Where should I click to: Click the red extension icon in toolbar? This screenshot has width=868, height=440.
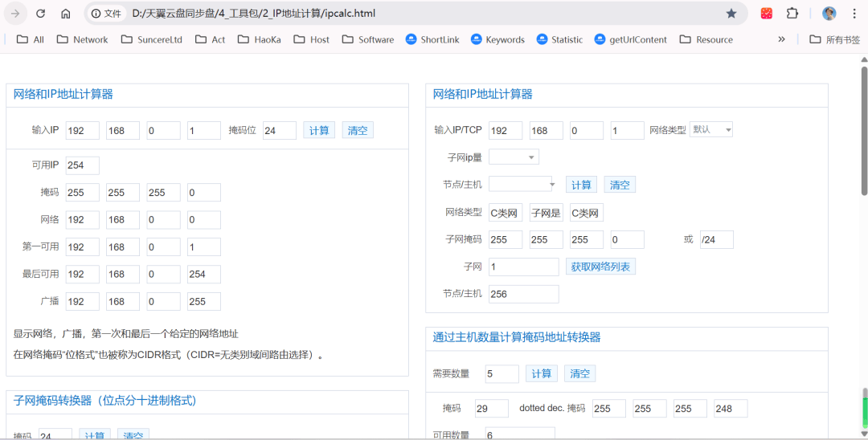pyautogui.click(x=767, y=14)
